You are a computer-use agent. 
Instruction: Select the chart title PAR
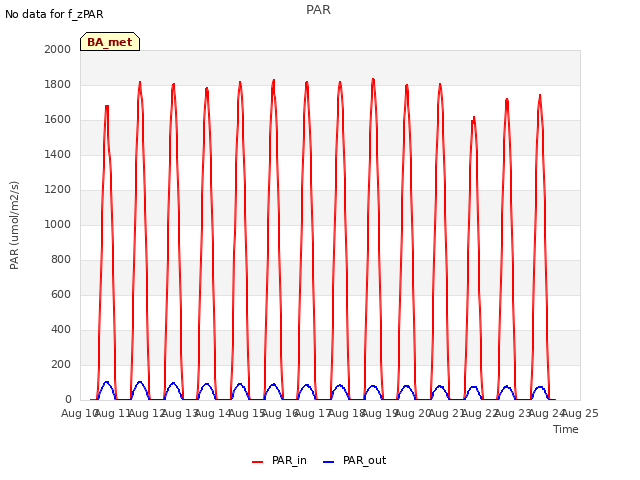(x=318, y=10)
